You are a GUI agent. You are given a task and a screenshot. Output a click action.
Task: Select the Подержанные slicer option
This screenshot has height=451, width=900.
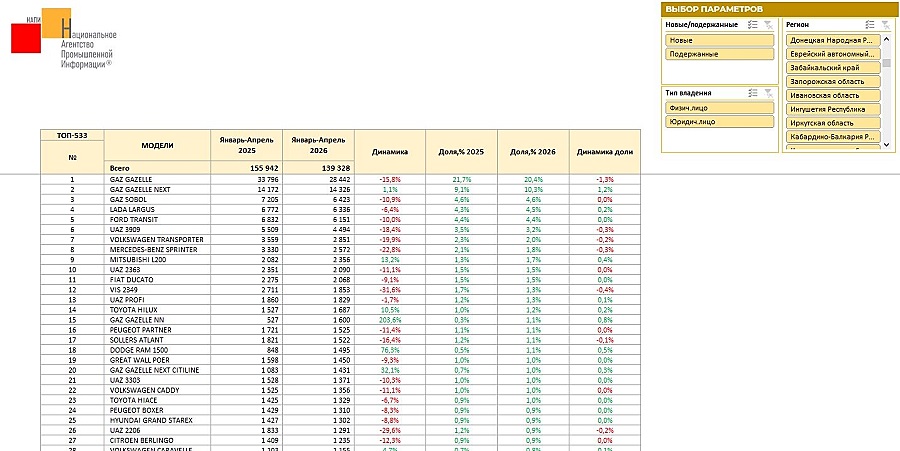tap(720, 55)
